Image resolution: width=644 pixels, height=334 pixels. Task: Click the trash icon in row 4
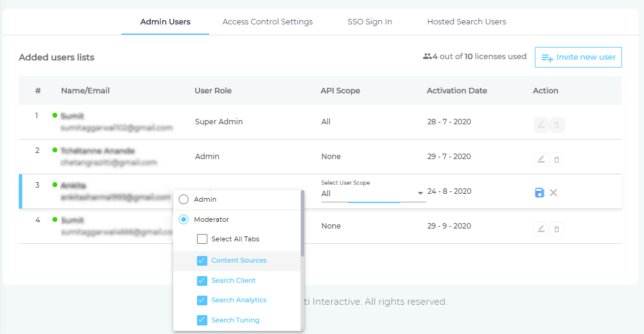coord(556,229)
